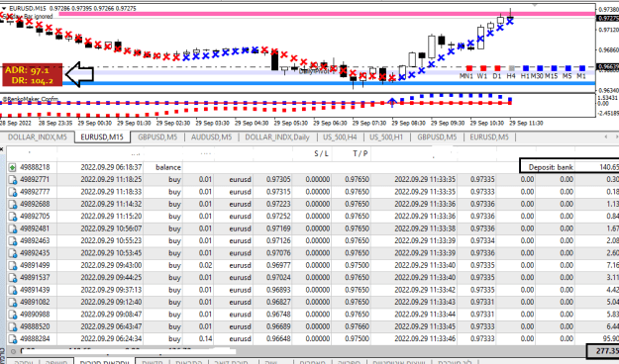
Task: Click open time 2022.09.29 09:08:47
Action: (111, 315)
